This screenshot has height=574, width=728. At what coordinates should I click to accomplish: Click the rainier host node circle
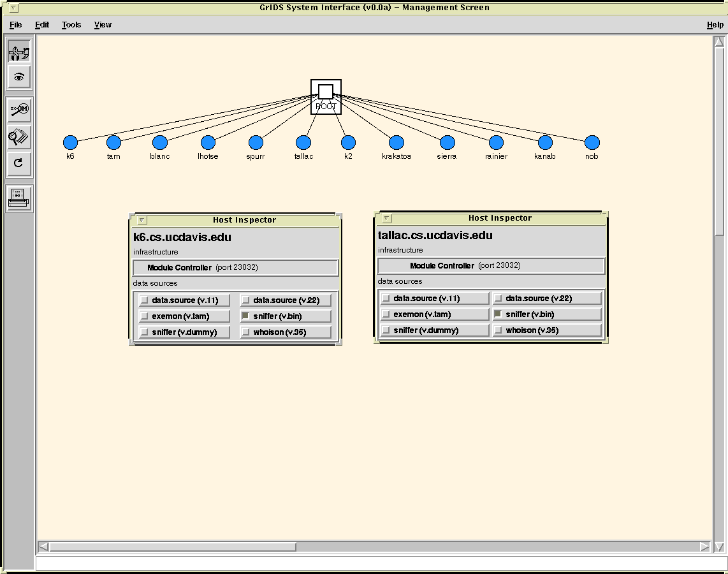pyautogui.click(x=496, y=143)
